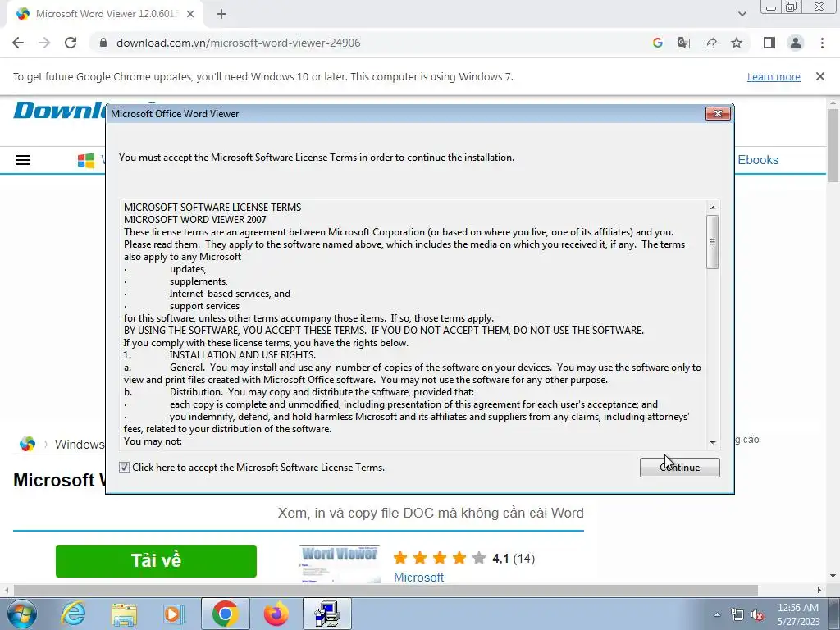Viewport: 840px width, 630px height.
Task: Open the muted volume tray icon
Action: tap(757, 615)
